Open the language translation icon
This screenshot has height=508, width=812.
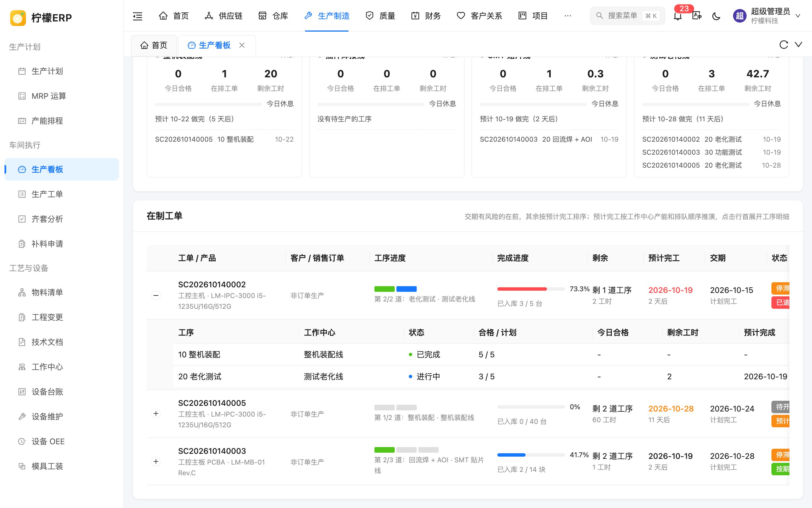click(697, 16)
